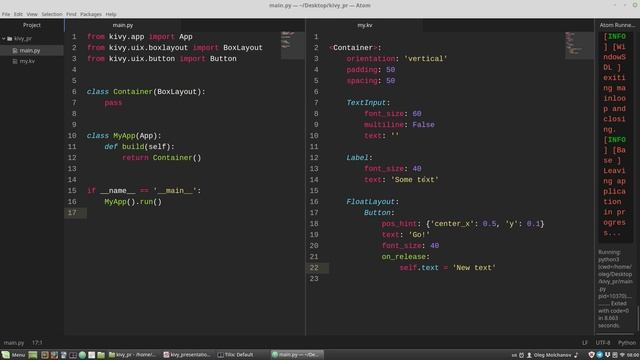This screenshot has height=360, width=640.
Task: Click the main.py editor minimap
Action: (x=293, y=45)
